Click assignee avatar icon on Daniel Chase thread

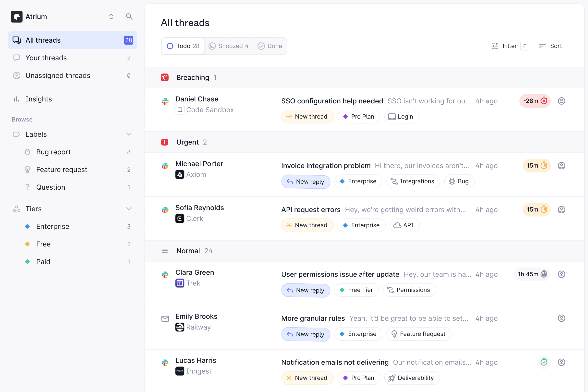(561, 101)
